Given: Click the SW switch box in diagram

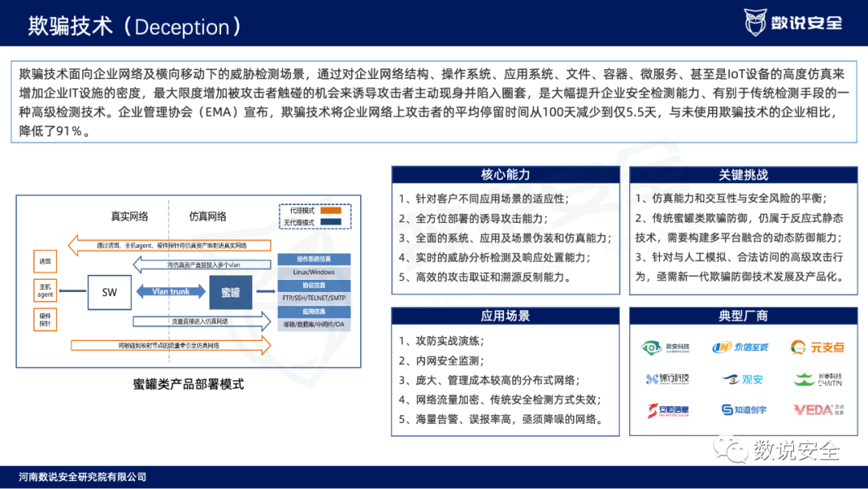Looking at the screenshot, I should point(109,293).
